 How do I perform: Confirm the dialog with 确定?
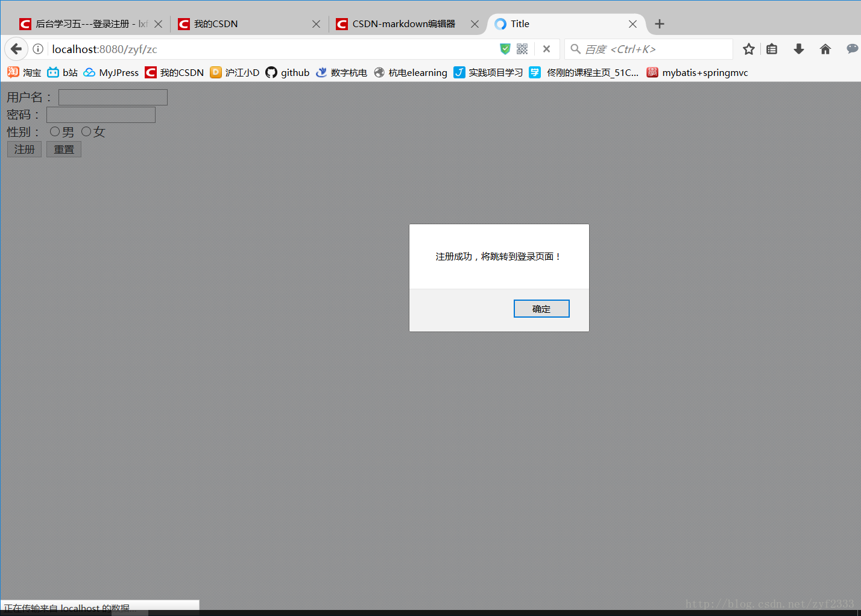pos(541,309)
